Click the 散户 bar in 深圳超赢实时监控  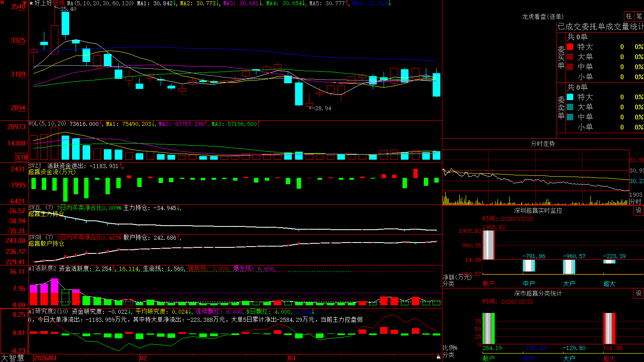[489, 245]
